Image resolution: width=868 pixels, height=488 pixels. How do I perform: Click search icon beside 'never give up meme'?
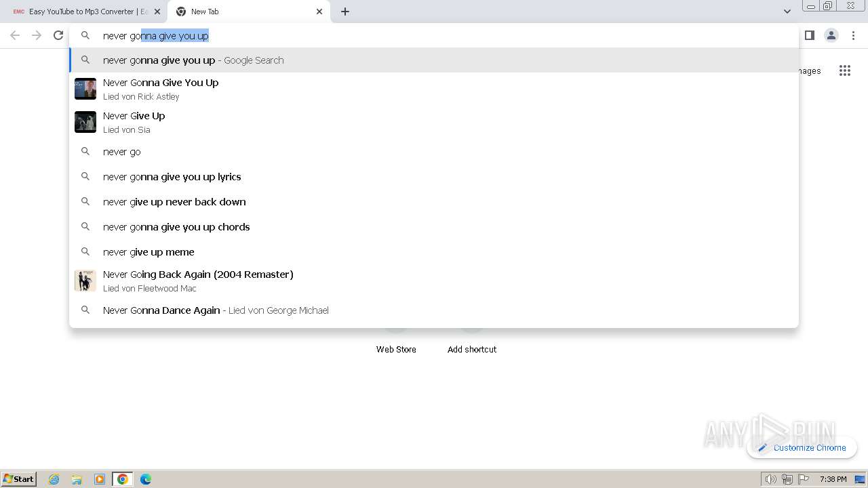(85, 251)
